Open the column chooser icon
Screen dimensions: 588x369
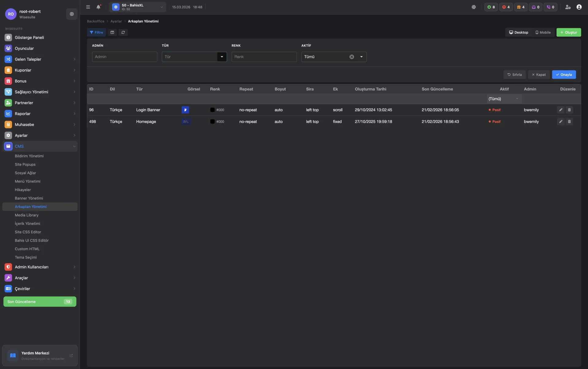(112, 32)
